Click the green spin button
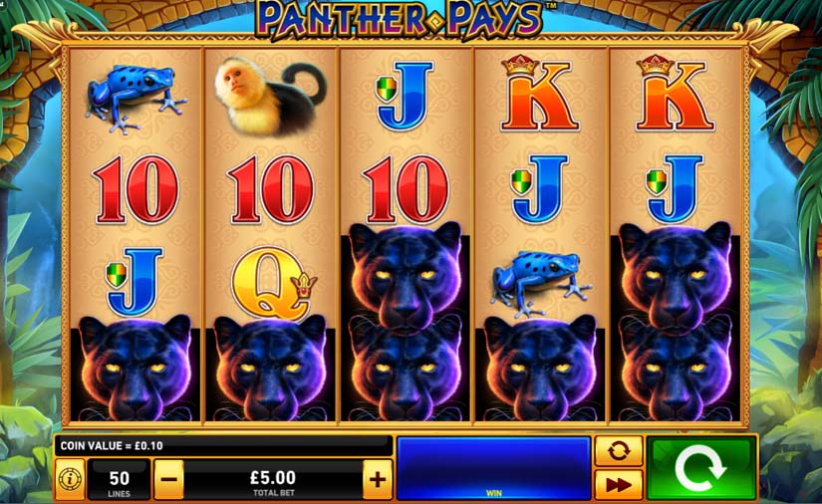The image size is (822, 504). 701,468
